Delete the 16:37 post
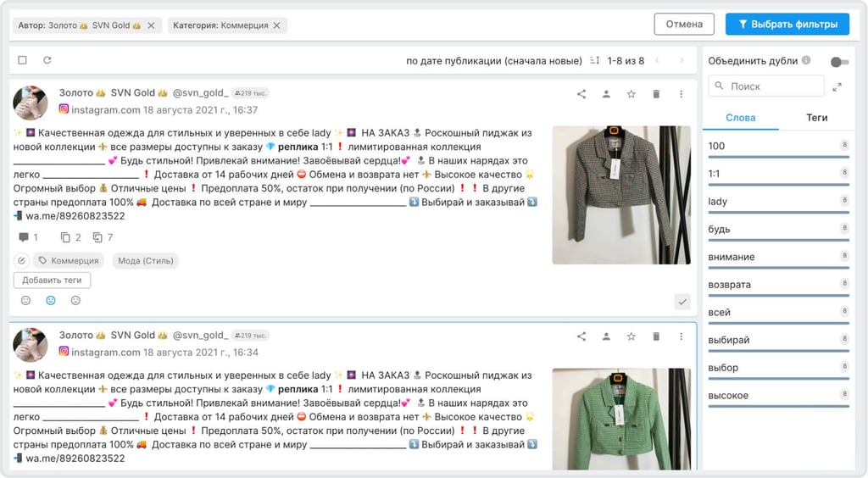The image size is (868, 478). click(x=656, y=94)
